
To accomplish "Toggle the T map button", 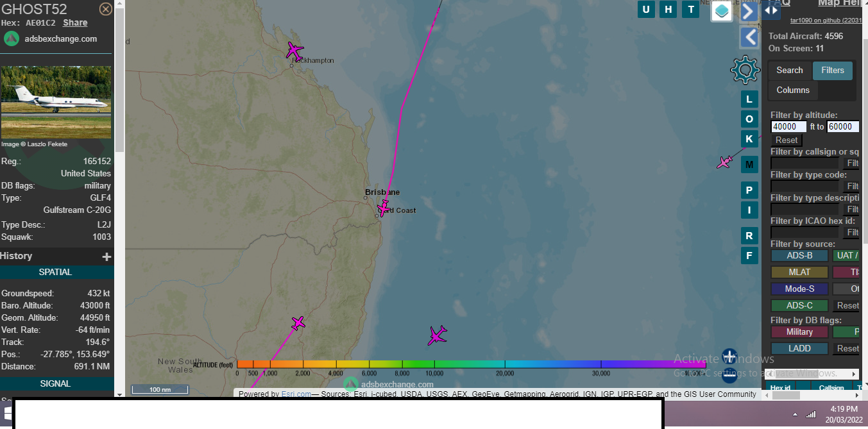I will [691, 9].
